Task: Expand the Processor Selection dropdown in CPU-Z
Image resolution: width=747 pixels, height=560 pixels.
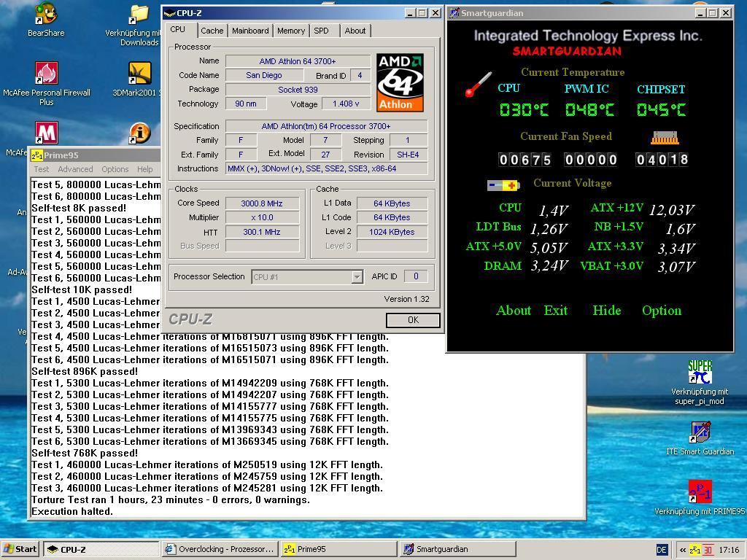Action: click(x=357, y=276)
